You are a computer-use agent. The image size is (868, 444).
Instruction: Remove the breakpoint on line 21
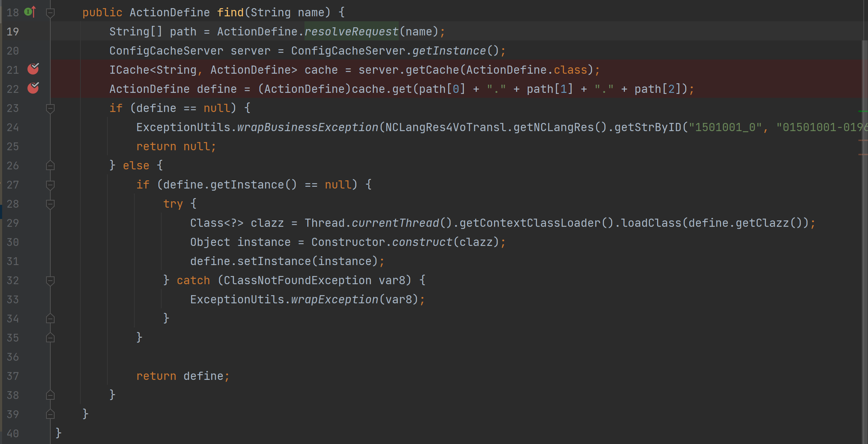click(33, 69)
